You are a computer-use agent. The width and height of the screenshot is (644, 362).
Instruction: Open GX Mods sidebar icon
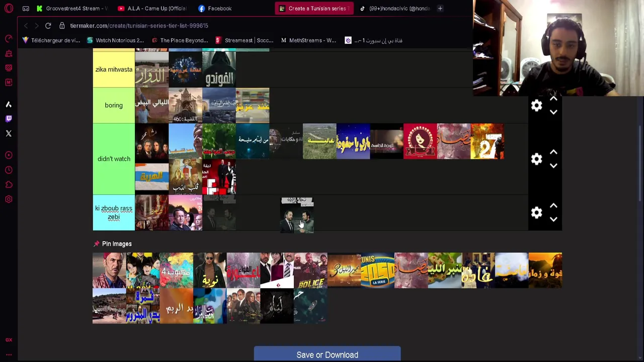(x=9, y=82)
